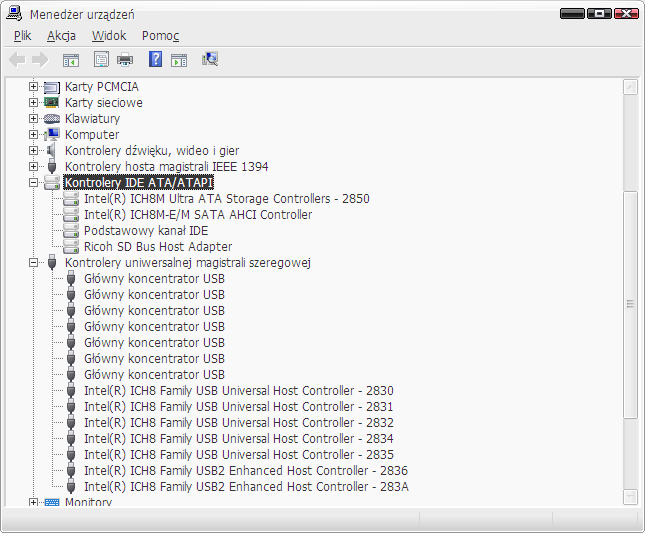Screen dimensions: 645x533
Task: Click the Podstawowy kanał IDE device icon
Action: [x=71, y=231]
